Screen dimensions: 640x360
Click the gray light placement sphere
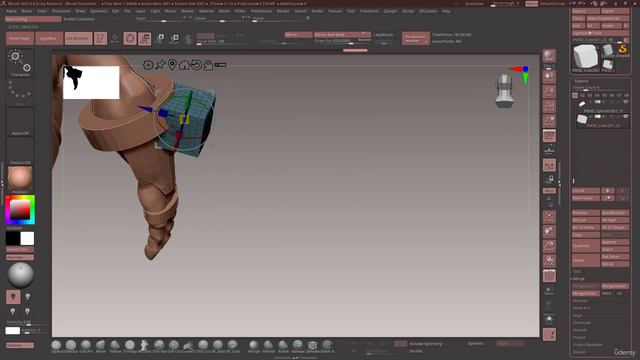click(20, 275)
